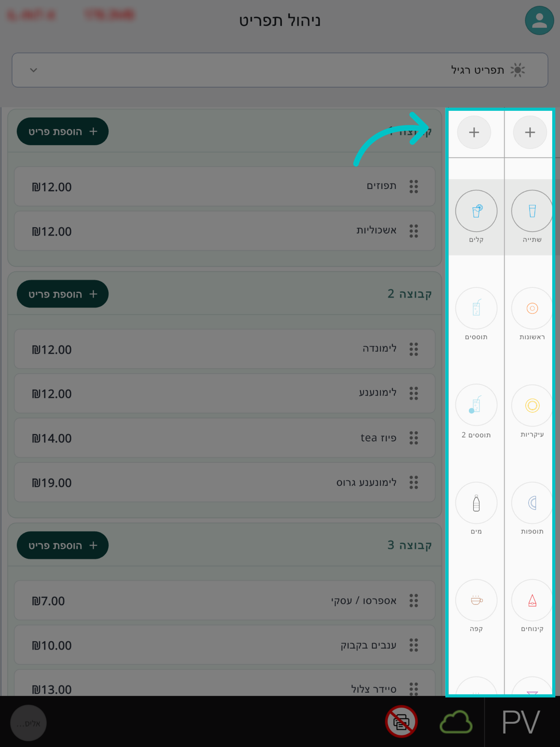Click הוספת פריט in group 2
The image size is (560, 747).
(63, 294)
